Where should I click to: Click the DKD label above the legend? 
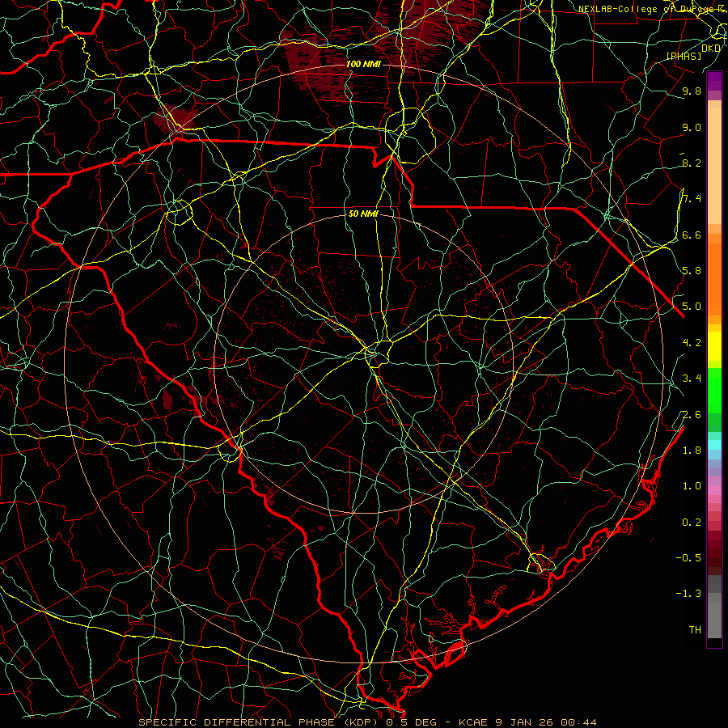tap(711, 49)
